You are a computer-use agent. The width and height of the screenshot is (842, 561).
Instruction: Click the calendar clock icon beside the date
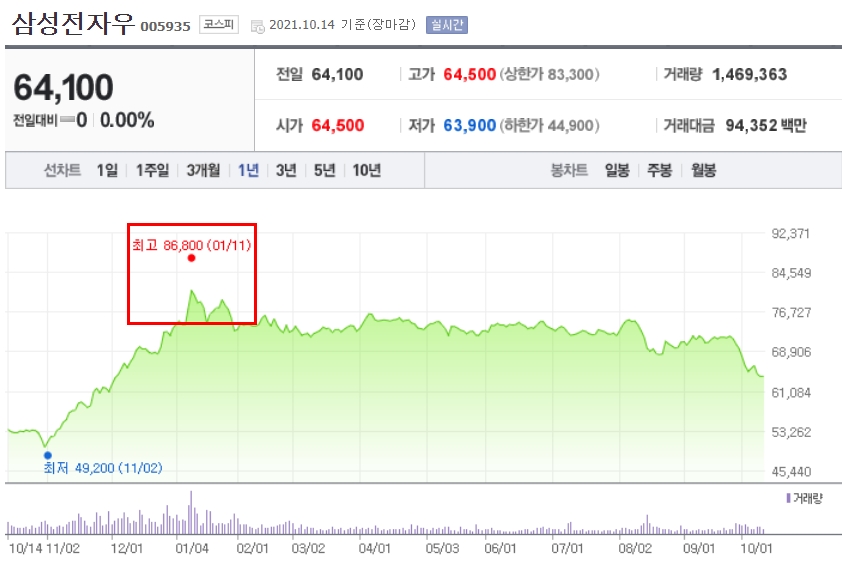tap(258, 26)
